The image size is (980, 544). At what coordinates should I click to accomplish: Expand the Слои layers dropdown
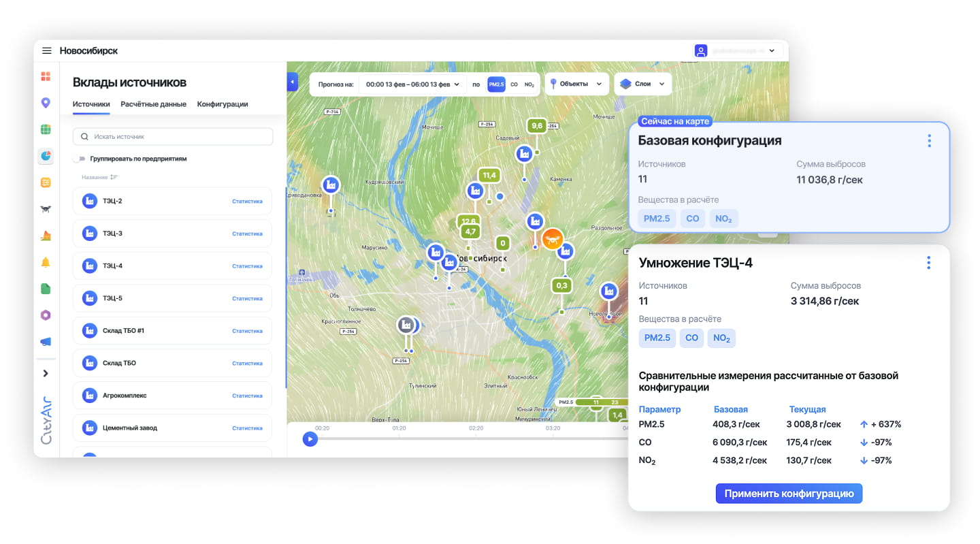(642, 84)
